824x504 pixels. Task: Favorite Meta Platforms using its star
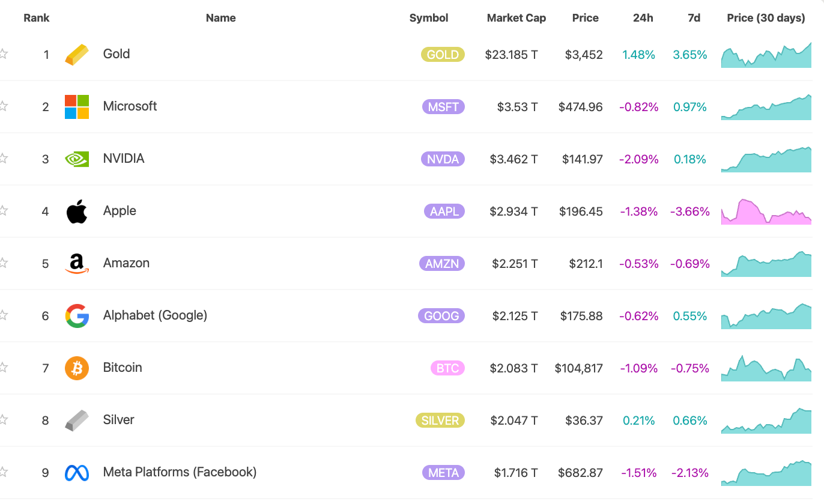3,472
